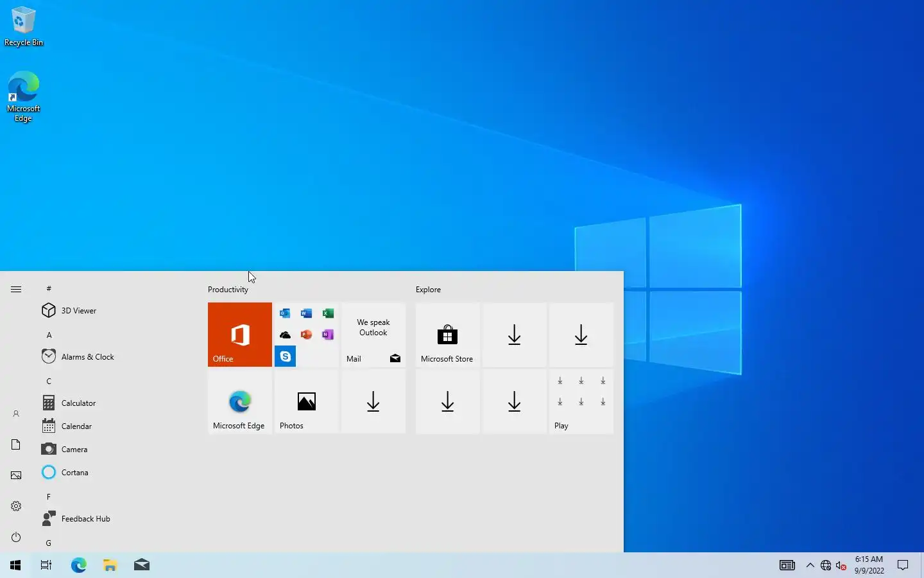Open the Mail tile

373,335
